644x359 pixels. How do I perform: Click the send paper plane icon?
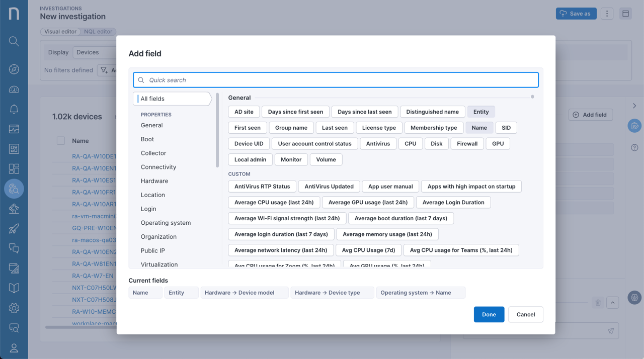tap(611, 331)
